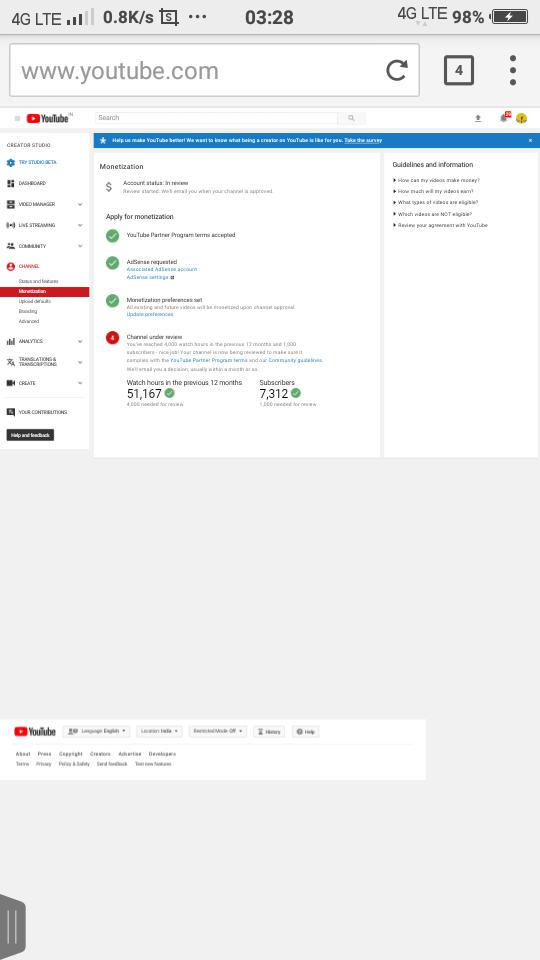This screenshot has height=960, width=540.
Task: Dismiss the blue survey banner
Action: pyautogui.click(x=530, y=140)
